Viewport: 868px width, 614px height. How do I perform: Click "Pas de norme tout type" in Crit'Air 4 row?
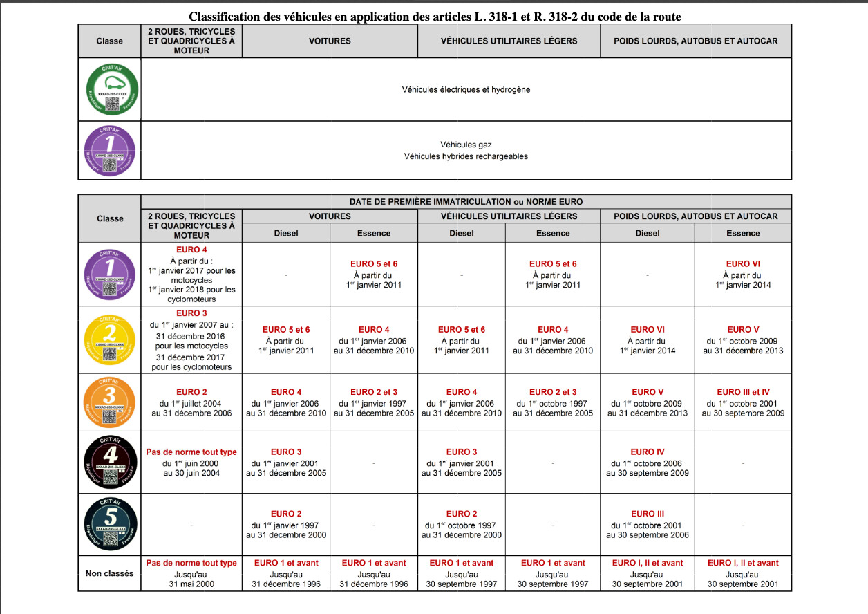[191, 452]
